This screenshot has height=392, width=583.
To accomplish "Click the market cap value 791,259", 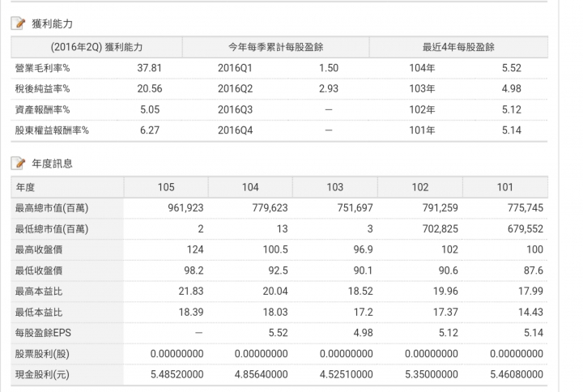I will tap(440, 208).
